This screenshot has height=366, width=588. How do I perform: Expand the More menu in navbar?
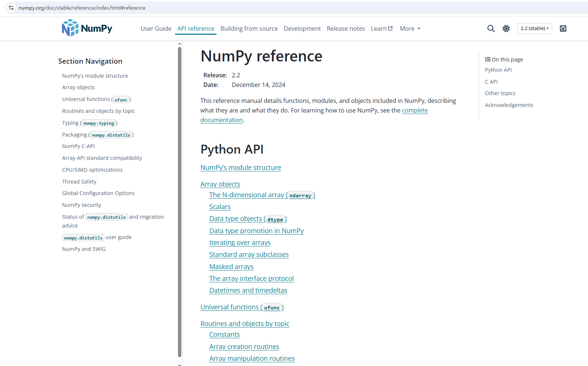pyautogui.click(x=410, y=28)
